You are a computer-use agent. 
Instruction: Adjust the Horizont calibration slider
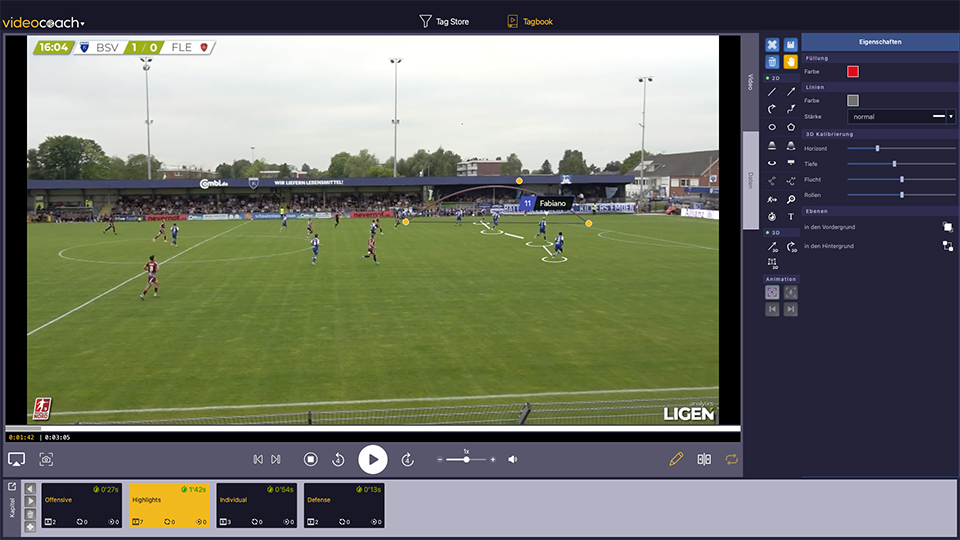click(x=901, y=148)
